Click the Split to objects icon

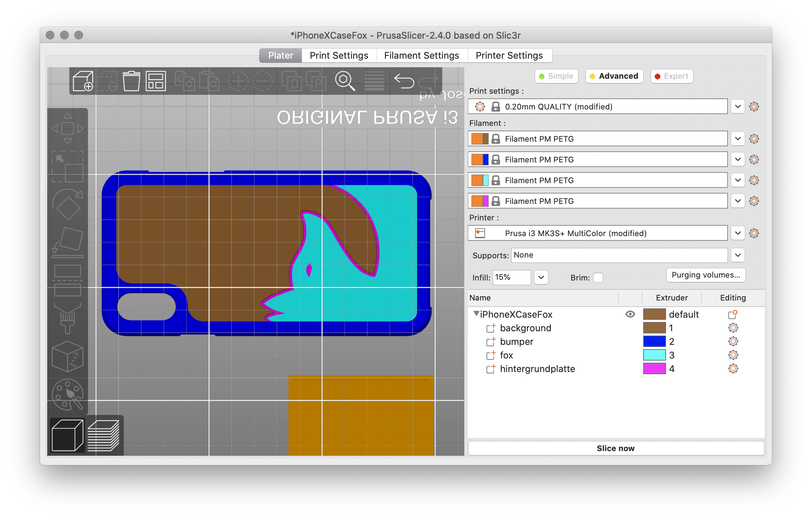[x=292, y=81]
